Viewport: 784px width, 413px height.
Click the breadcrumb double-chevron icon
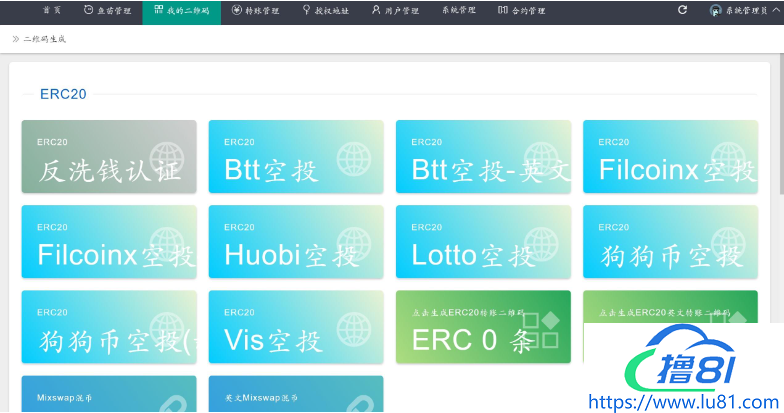16,39
